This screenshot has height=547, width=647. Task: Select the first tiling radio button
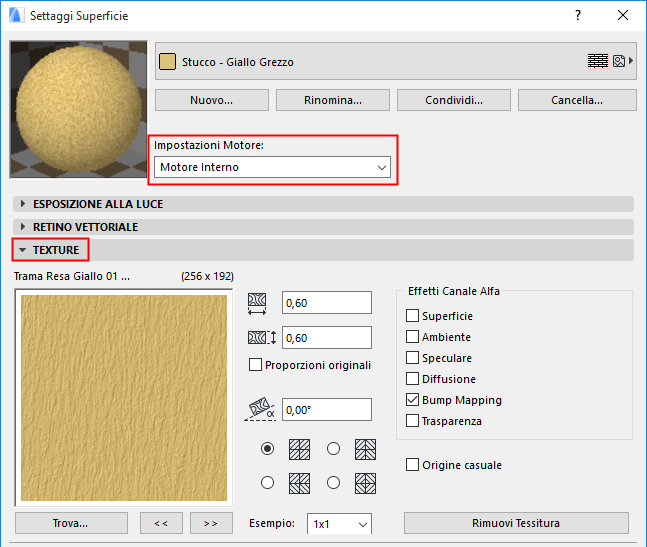tap(267, 448)
